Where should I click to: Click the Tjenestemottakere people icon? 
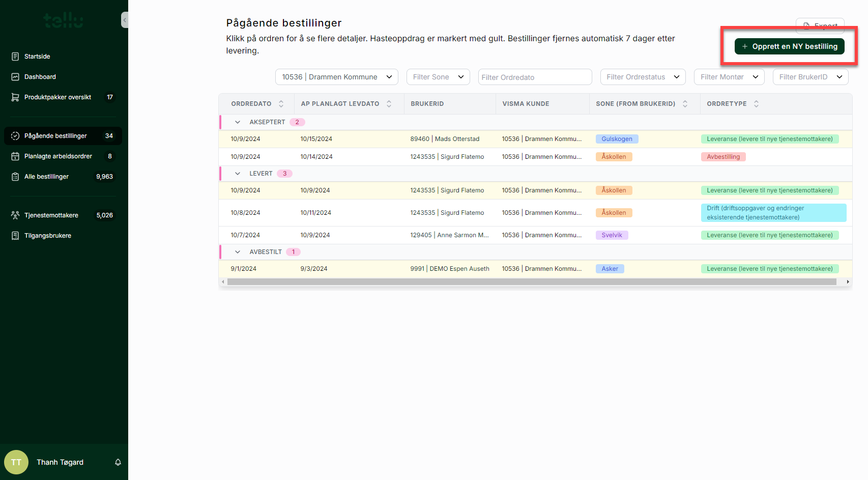15,215
